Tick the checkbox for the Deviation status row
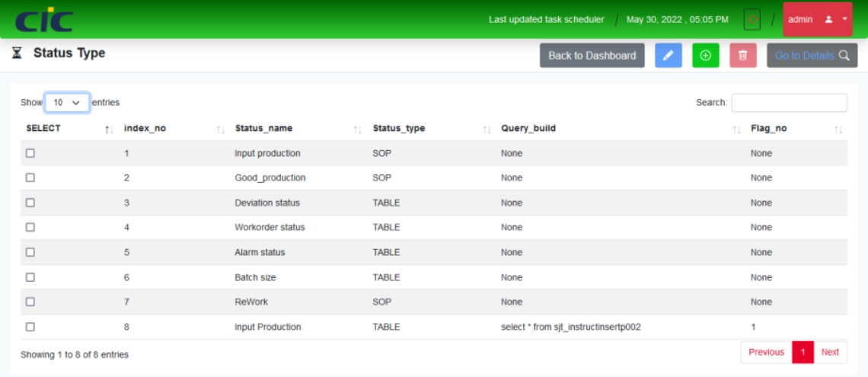Viewport: 868px width, 377px height. (x=30, y=203)
